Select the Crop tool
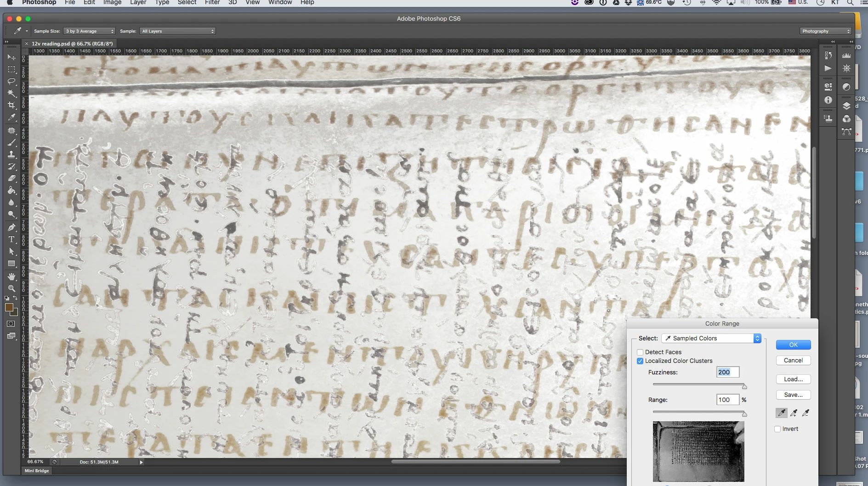The width and height of the screenshot is (868, 486). click(11, 105)
